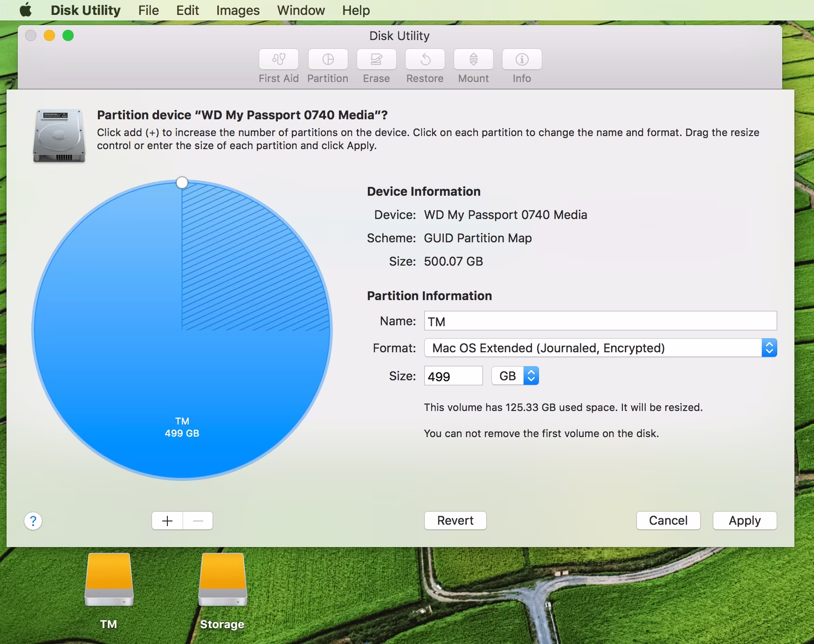Open the Edit menu
Screen dimensions: 814x644
[x=188, y=10]
